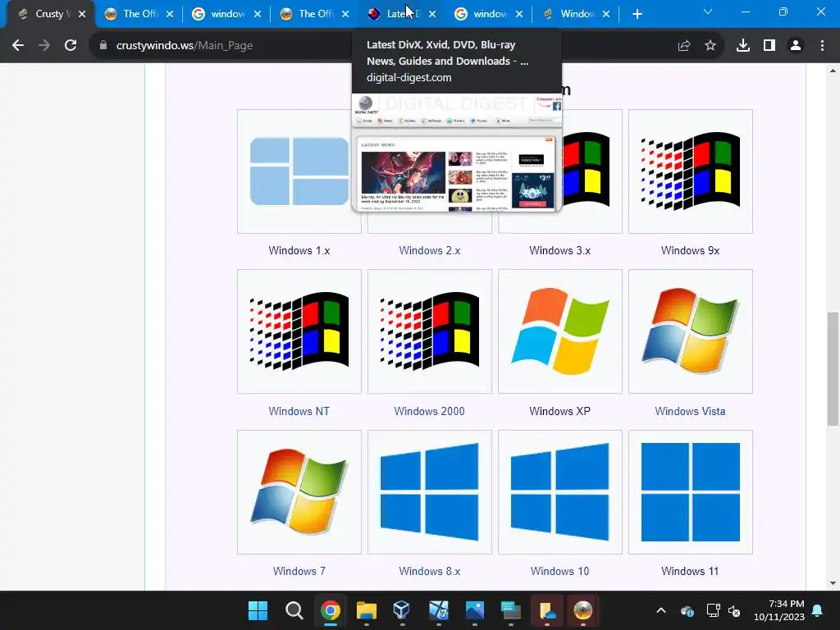This screenshot has width=840, height=630.
Task: Follow the Windows 8.x text link
Action: [x=430, y=572]
